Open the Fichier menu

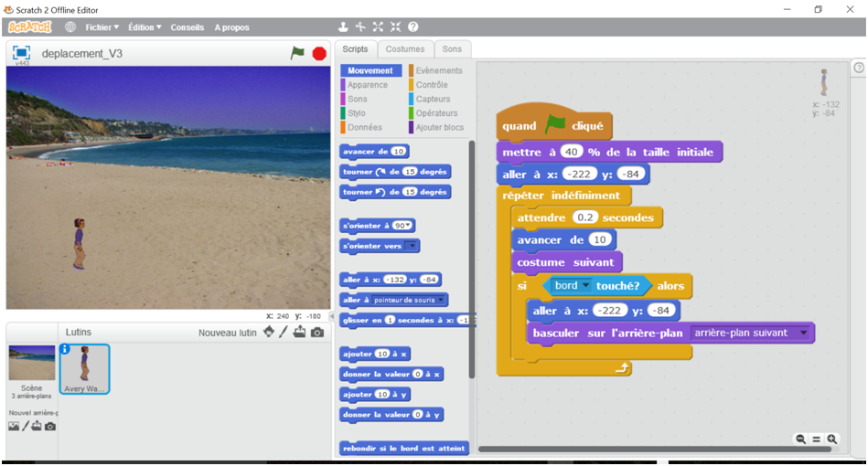(x=102, y=27)
